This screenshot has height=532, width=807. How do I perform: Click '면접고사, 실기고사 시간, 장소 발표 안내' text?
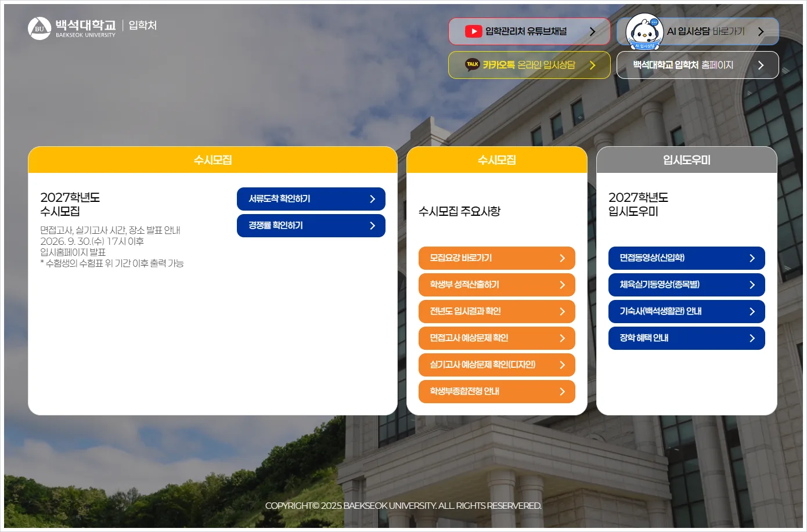[x=110, y=230]
